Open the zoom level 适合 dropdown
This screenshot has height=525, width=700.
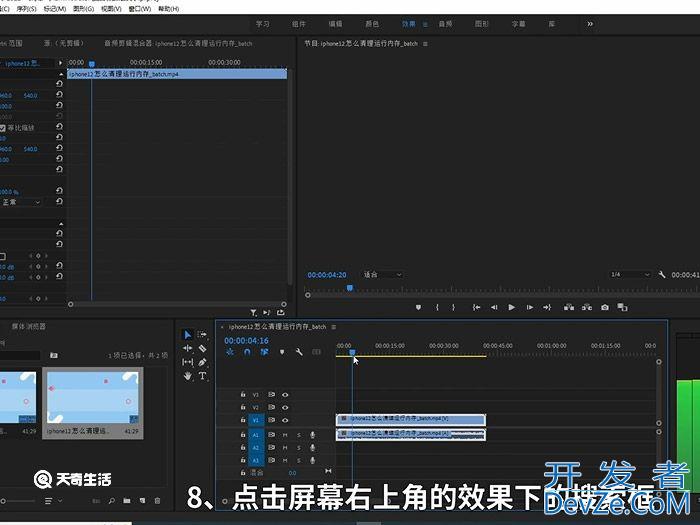pos(383,275)
